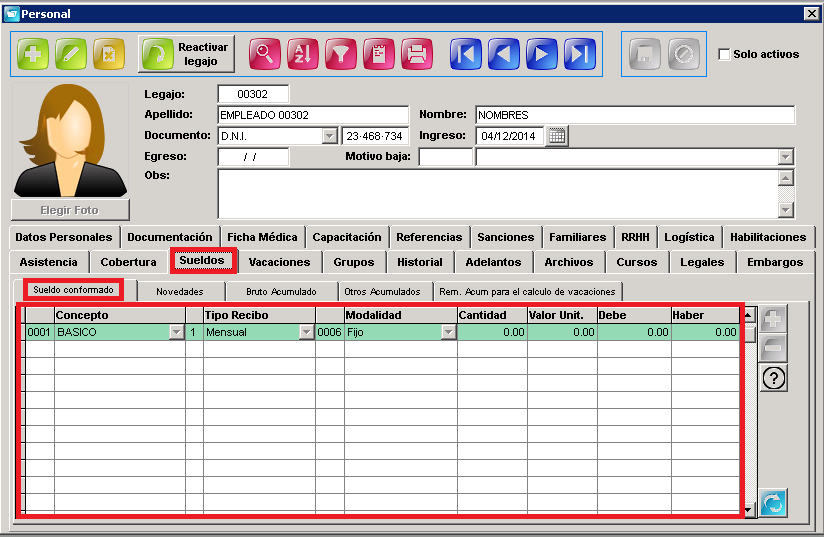Toggle the Solo activos checkbox
Image resolution: width=824 pixels, height=537 pixels.
(x=724, y=54)
